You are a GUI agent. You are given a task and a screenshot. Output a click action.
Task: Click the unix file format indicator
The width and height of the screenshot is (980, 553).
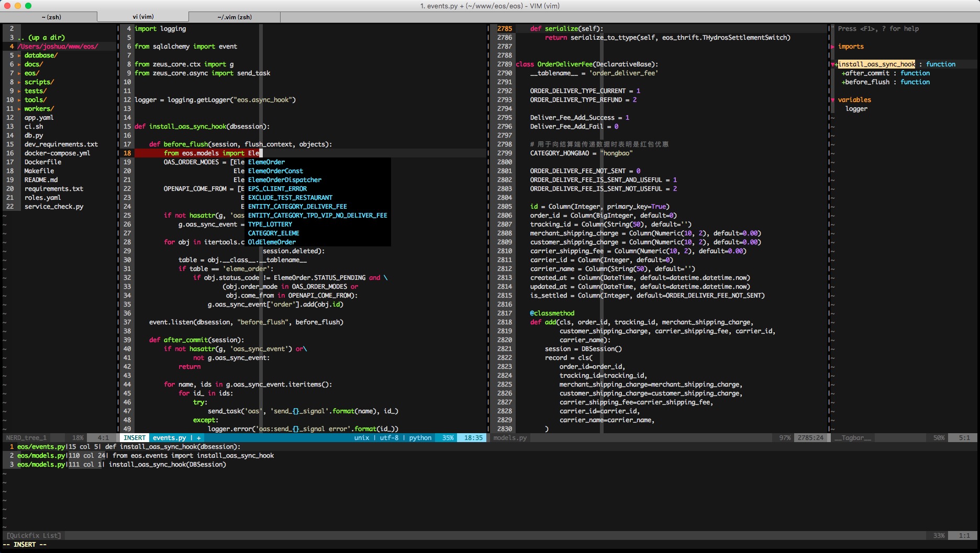pyautogui.click(x=361, y=438)
